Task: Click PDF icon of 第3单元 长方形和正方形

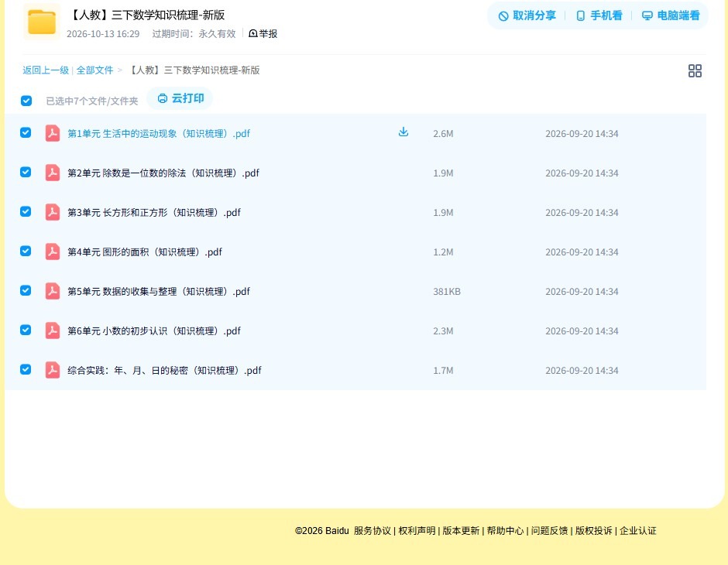Action: (53, 212)
